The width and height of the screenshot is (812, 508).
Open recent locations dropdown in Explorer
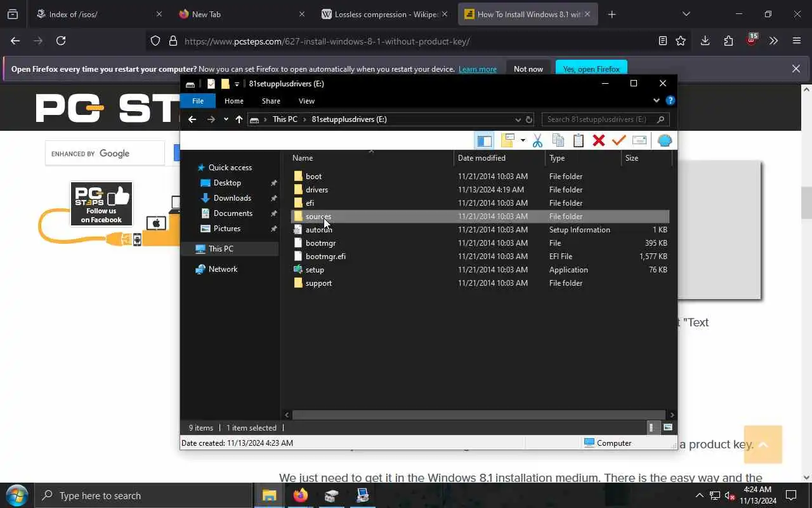(x=226, y=119)
